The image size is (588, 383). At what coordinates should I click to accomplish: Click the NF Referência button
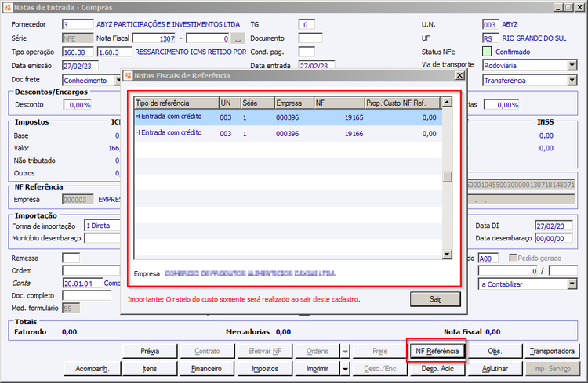click(437, 351)
